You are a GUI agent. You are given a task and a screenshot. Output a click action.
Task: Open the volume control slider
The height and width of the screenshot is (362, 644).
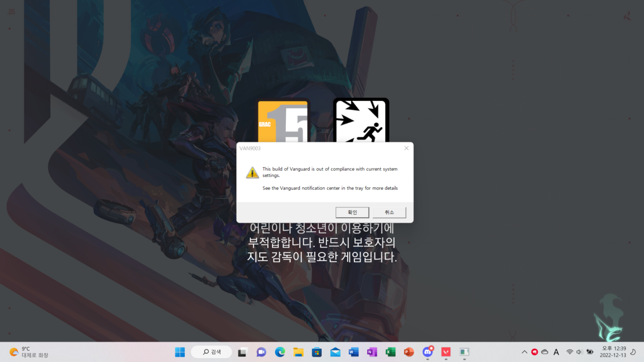tap(580, 352)
